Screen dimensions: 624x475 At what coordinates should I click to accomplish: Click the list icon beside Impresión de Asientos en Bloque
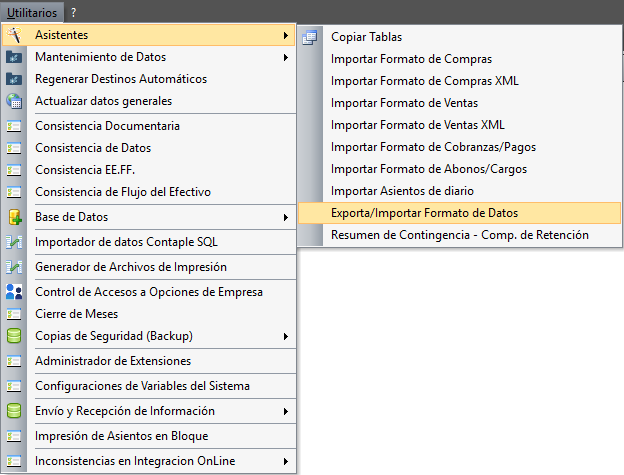[14, 436]
